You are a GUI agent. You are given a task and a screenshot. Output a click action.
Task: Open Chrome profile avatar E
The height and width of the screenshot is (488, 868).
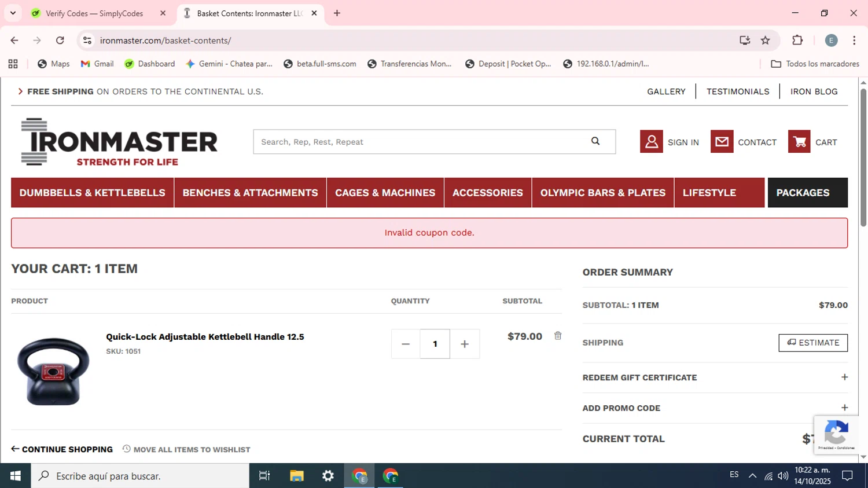coord(831,41)
